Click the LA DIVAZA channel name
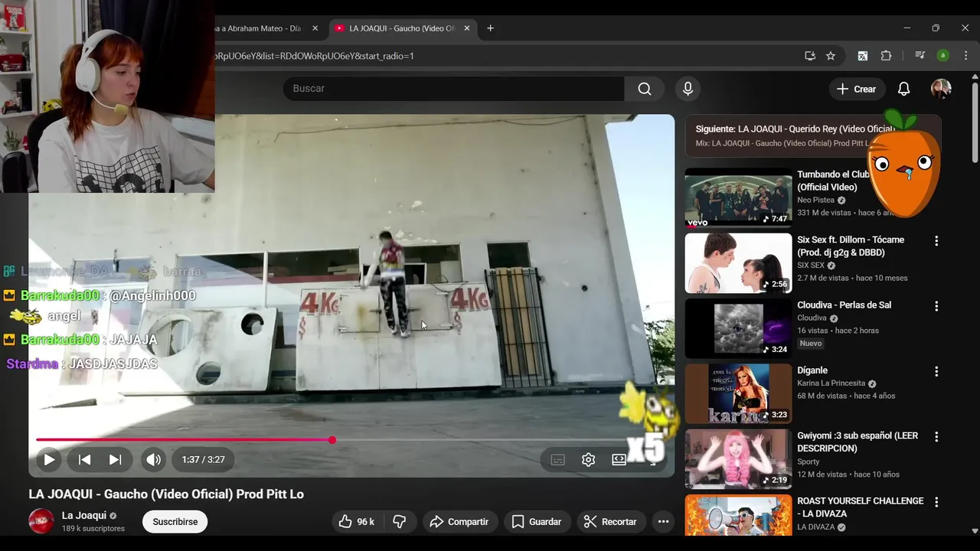Viewport: 980px width, 551px height. tap(816, 527)
